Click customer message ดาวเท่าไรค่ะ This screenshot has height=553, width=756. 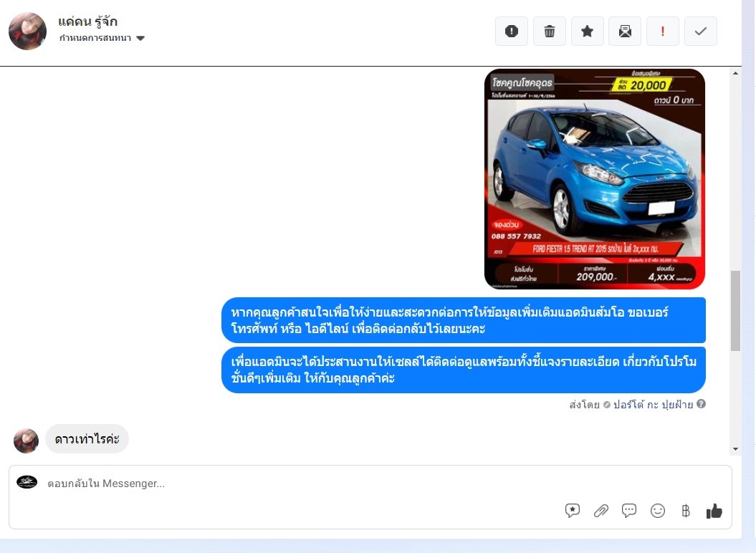[x=87, y=438]
